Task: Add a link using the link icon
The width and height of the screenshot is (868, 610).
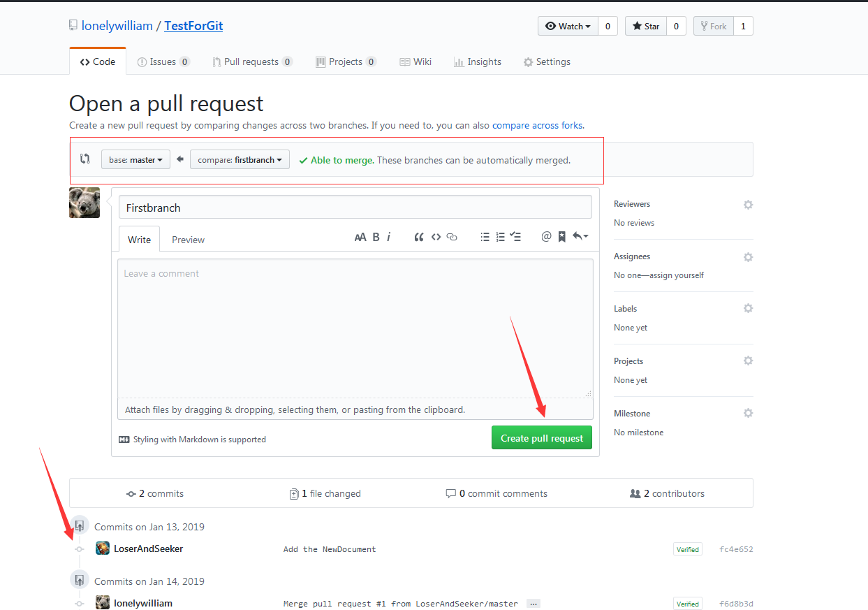Action: point(452,237)
